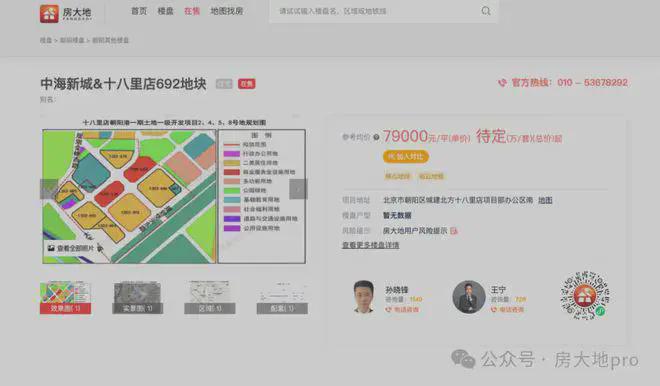
Task: Click the red icon after 风险提示 text
Action: pyautogui.click(x=454, y=231)
